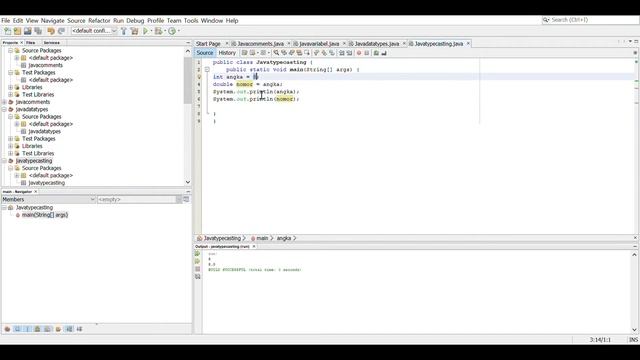The width and height of the screenshot is (640, 360).
Task: Close the Javavariabel.java tab
Action: (344, 44)
